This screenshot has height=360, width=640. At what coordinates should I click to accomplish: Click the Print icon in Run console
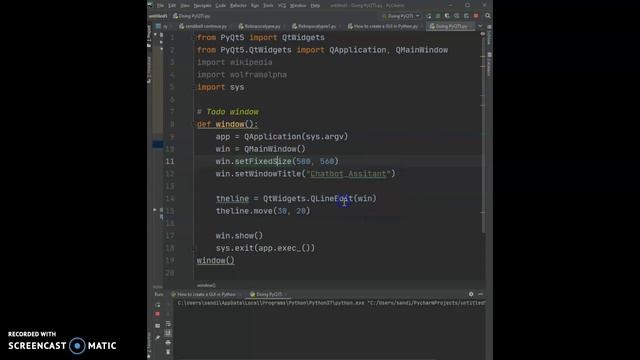168,342
